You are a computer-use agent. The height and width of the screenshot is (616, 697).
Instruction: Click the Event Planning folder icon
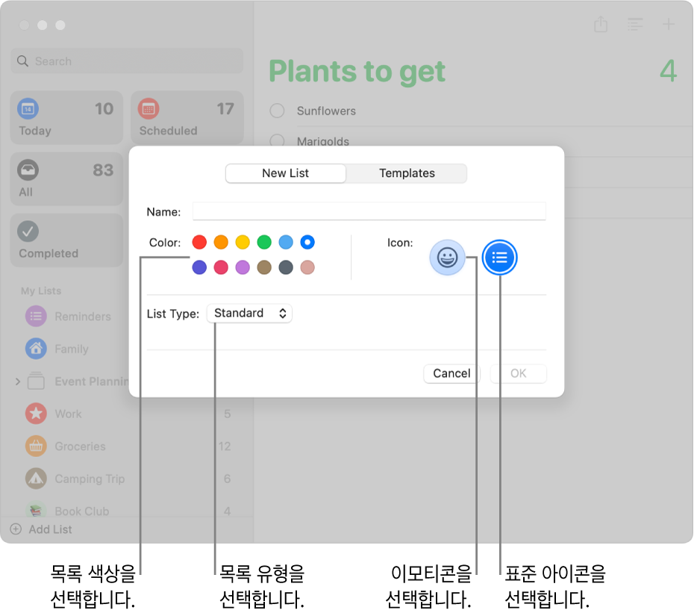(x=36, y=381)
